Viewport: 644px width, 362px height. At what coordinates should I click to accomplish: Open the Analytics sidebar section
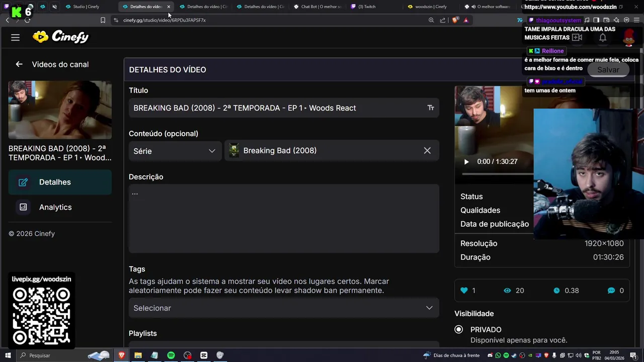[x=60, y=207]
